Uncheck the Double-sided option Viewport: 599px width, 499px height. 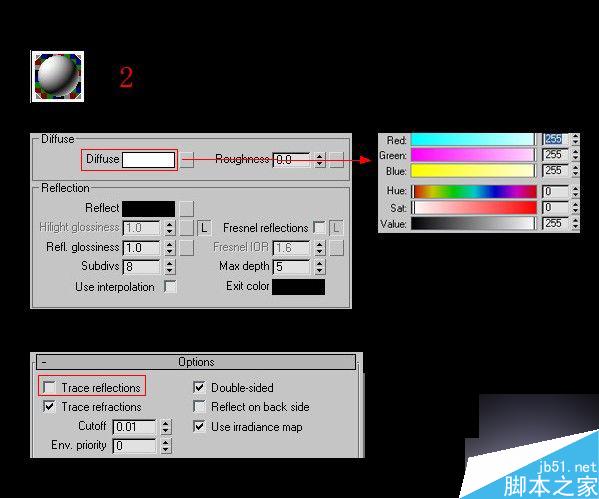click(199, 387)
